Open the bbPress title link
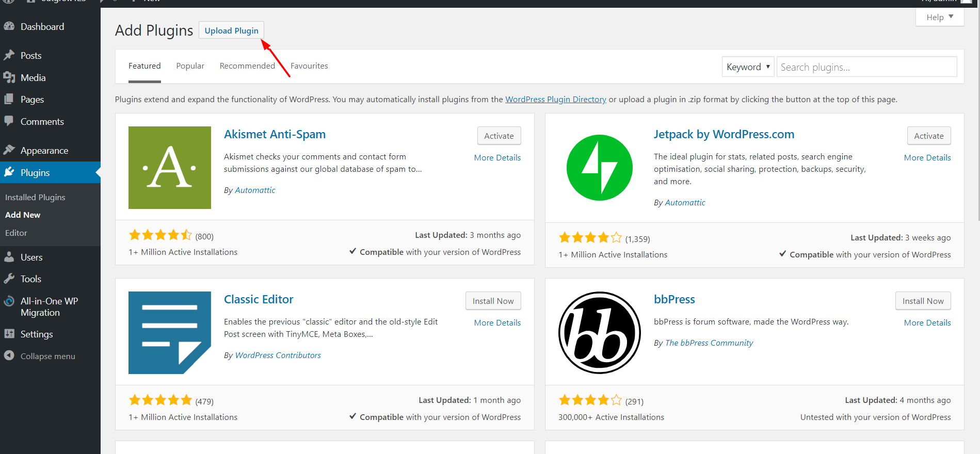This screenshot has width=980, height=454. (x=674, y=299)
